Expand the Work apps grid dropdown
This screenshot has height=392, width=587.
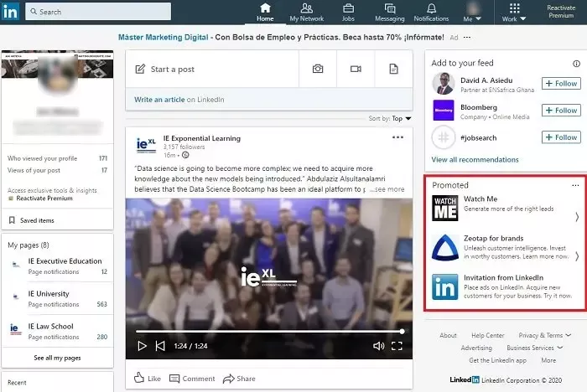point(514,13)
